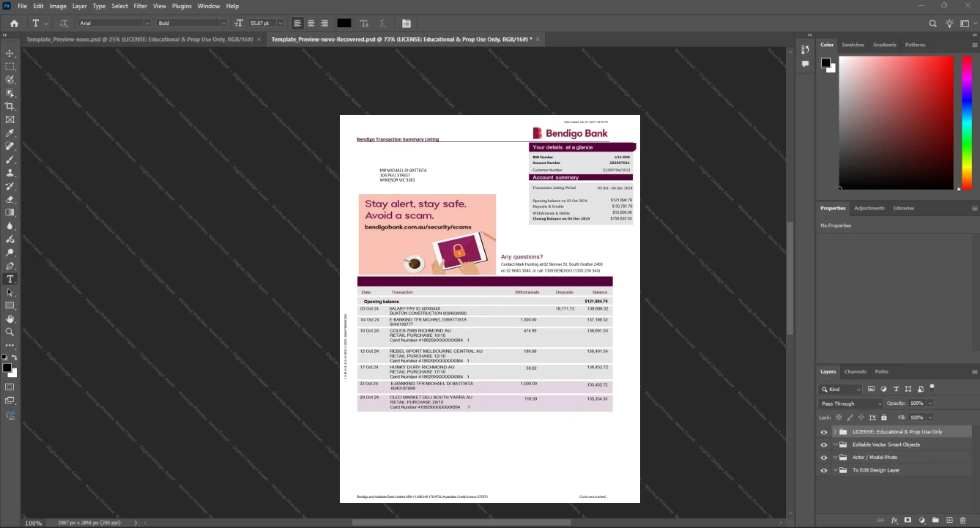Image resolution: width=980 pixels, height=528 pixels.
Task: Left align text
Action: point(297,23)
